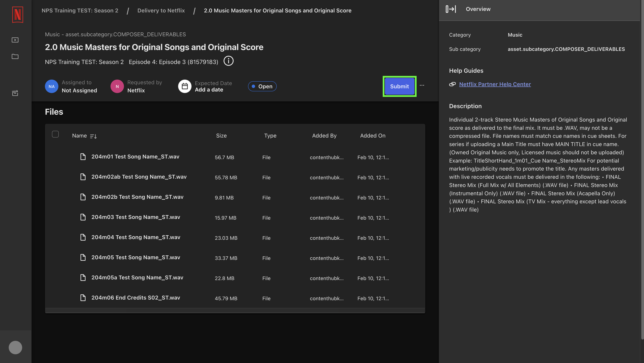
Task: Click file icon for 204m05 Test Song
Action: pyautogui.click(x=83, y=257)
